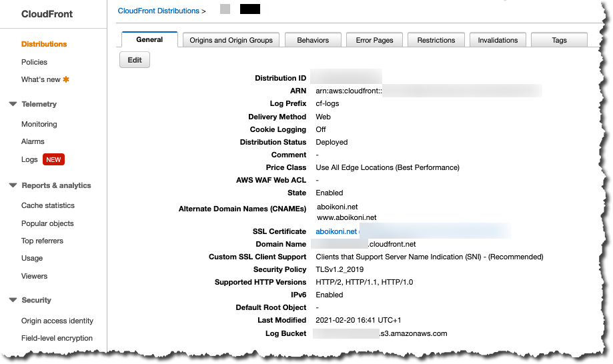Go to the Error Pages tab
The width and height of the screenshot is (613, 364).
tap(374, 40)
